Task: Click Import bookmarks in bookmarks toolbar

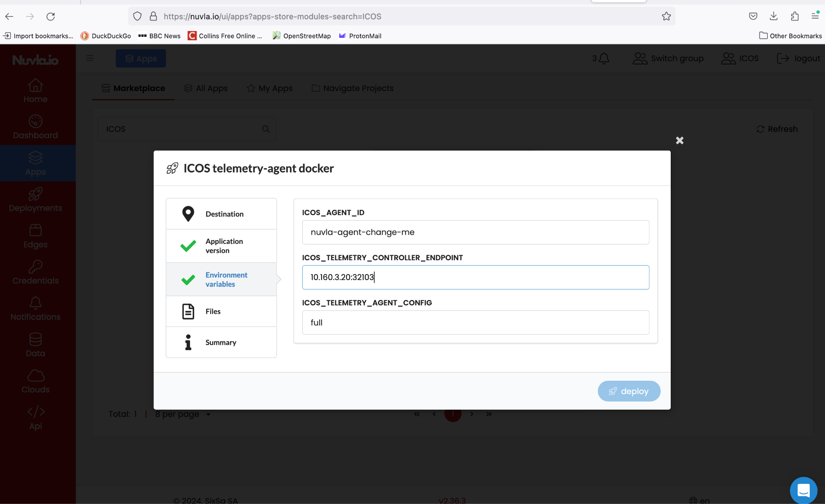Action: pos(38,36)
